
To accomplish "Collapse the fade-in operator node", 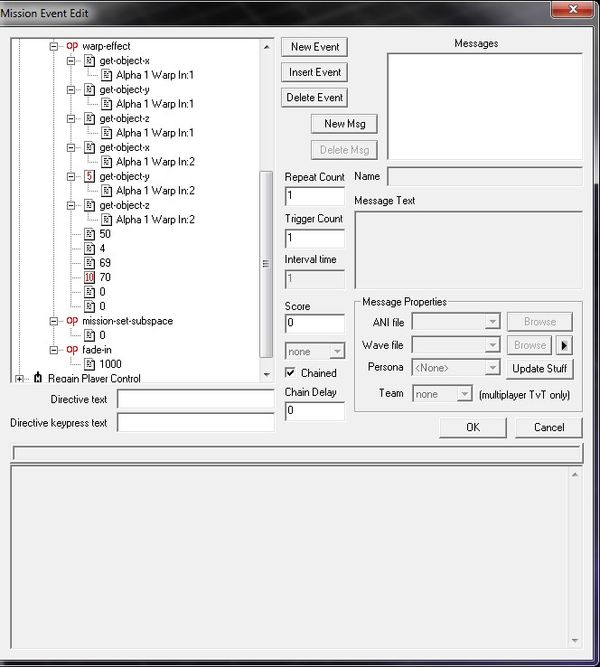I will pos(54,350).
